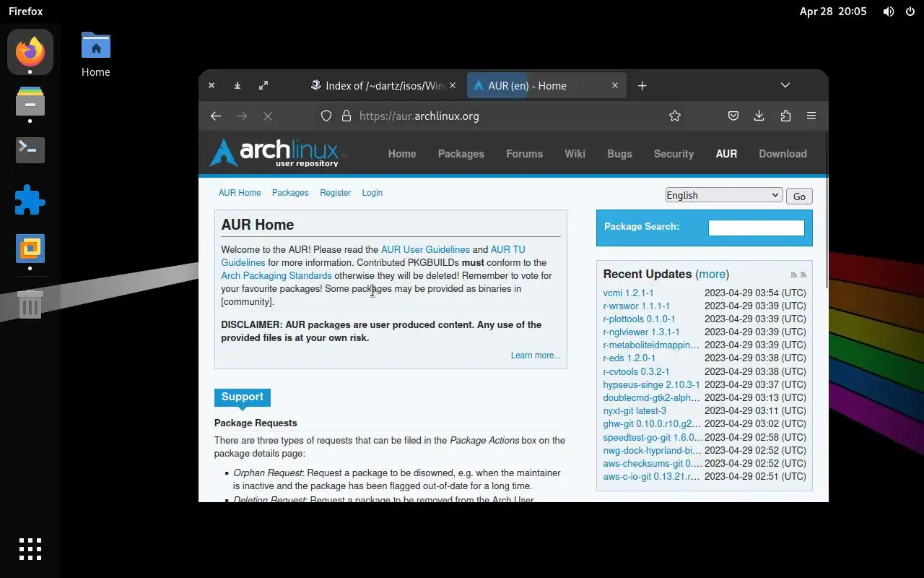
Task: Click the volume icon in the top bar
Action: [x=889, y=12]
